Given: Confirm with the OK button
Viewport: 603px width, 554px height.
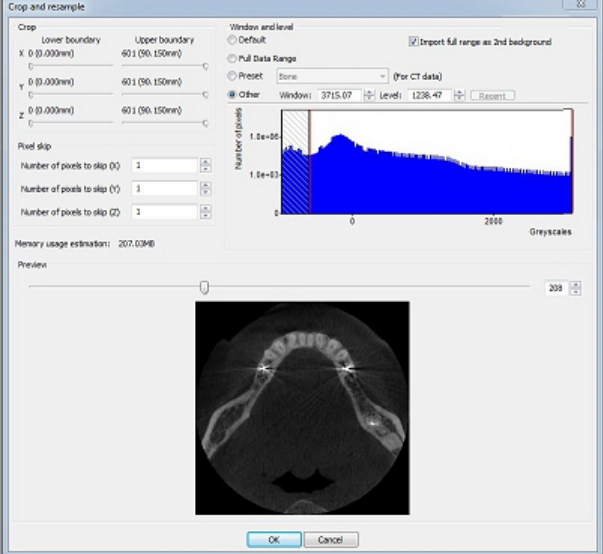Looking at the screenshot, I should [x=274, y=540].
